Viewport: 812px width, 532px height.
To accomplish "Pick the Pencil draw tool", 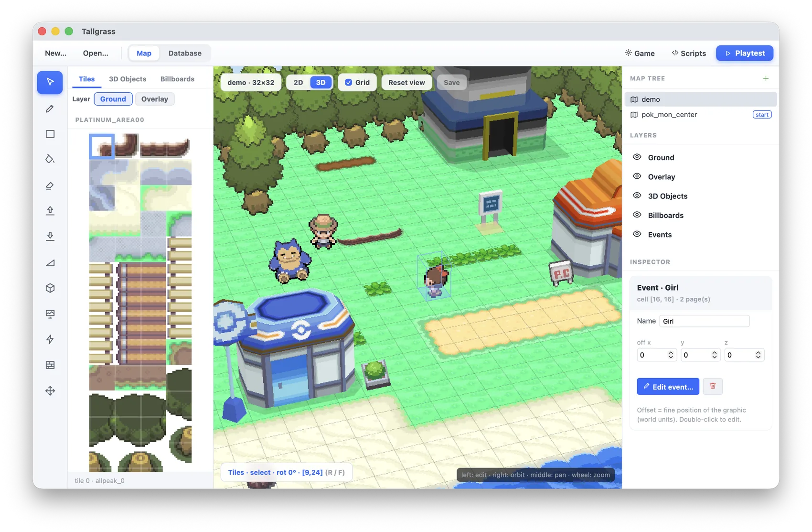I will click(50, 109).
